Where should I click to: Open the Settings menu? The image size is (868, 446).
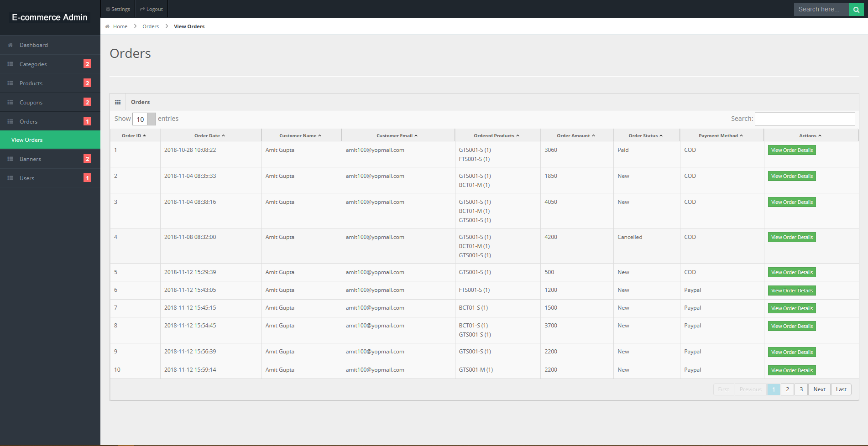click(x=117, y=9)
